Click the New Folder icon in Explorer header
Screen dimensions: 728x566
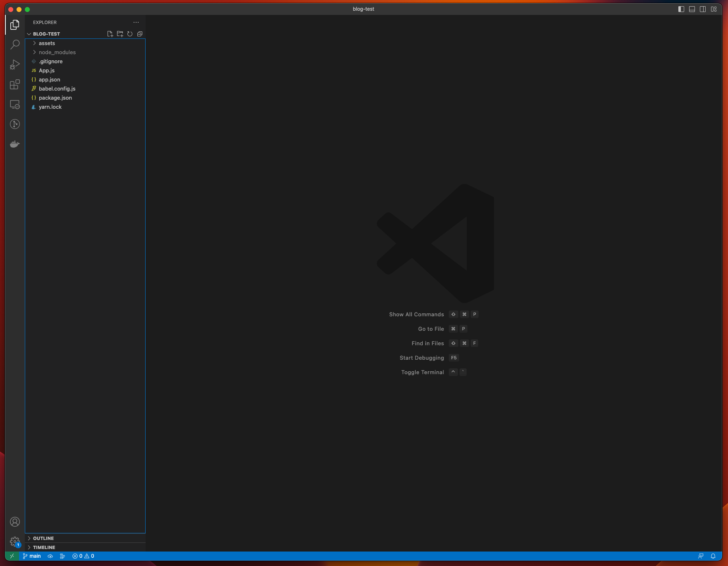pos(120,34)
